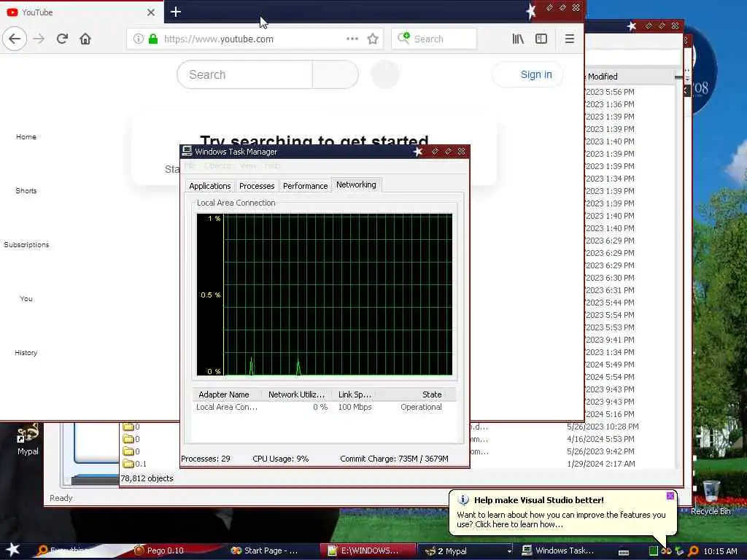Expand the 2 Mypal taskbar group
The image size is (747, 560).
click(x=468, y=551)
